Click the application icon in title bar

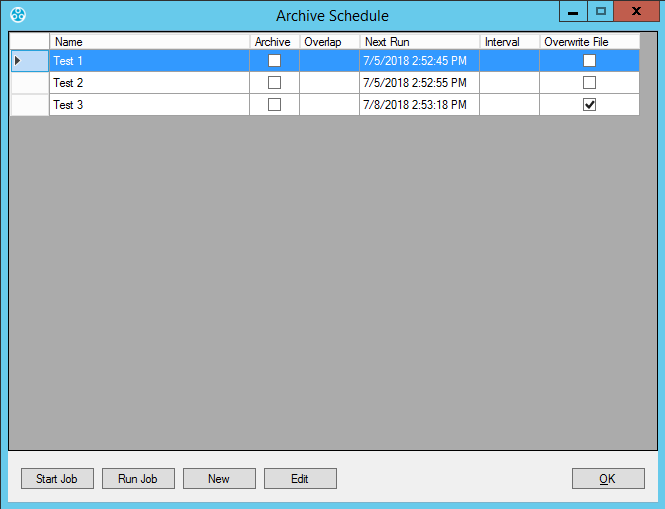click(x=17, y=15)
